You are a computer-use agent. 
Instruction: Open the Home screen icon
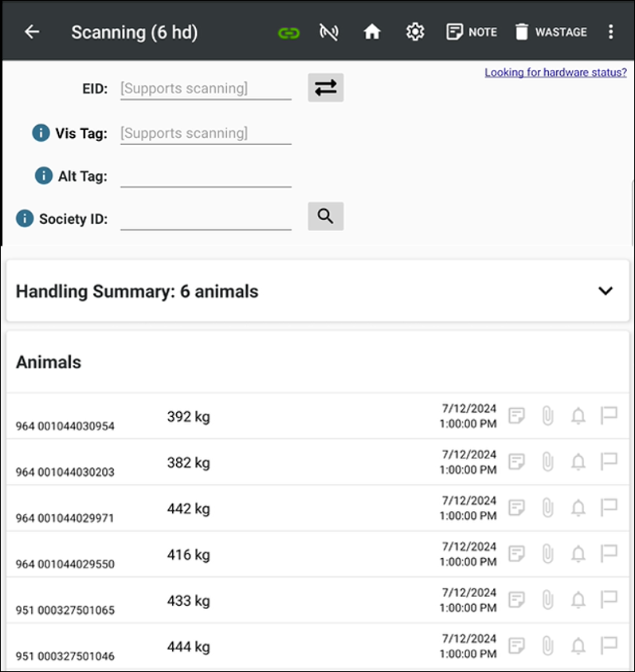(x=372, y=32)
